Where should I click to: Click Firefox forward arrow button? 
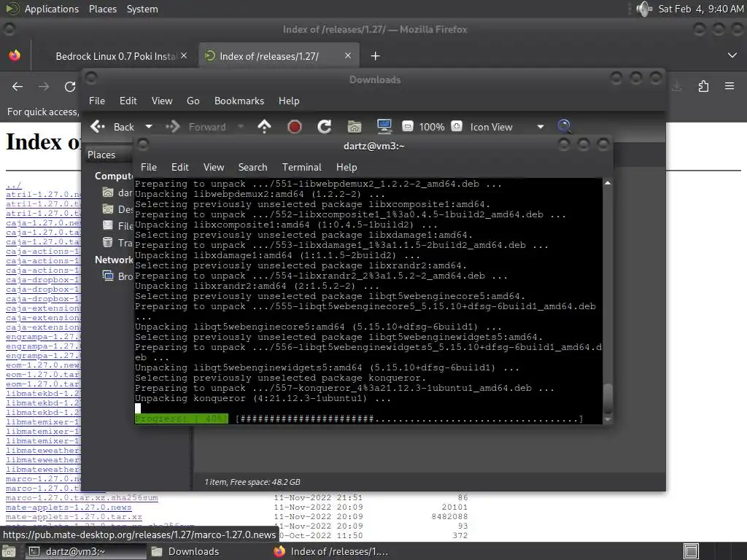[x=44, y=86]
